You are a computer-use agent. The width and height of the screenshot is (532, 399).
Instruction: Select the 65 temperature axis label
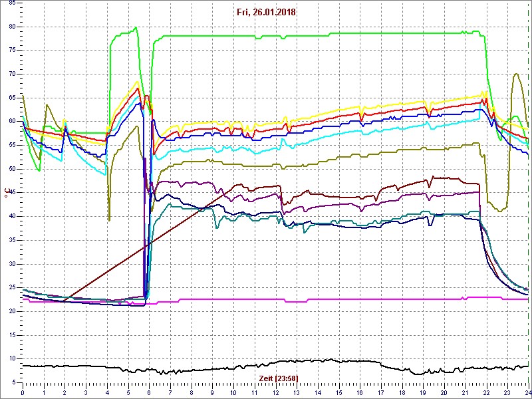pos(12,98)
